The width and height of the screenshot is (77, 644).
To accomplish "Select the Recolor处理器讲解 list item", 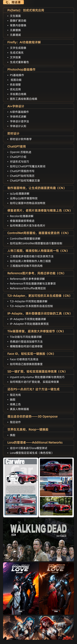I will click(22, 216).
